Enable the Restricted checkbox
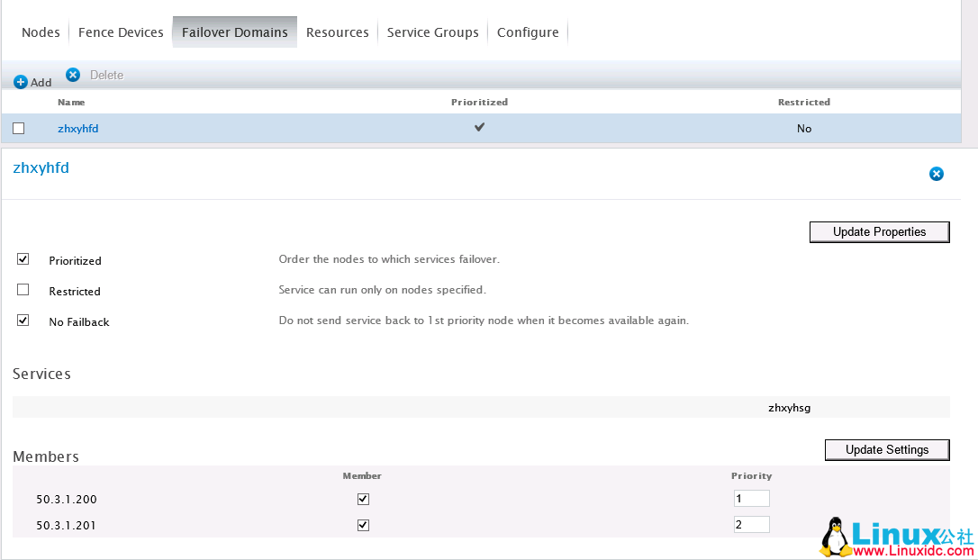This screenshot has height=560, width=978. (x=23, y=290)
